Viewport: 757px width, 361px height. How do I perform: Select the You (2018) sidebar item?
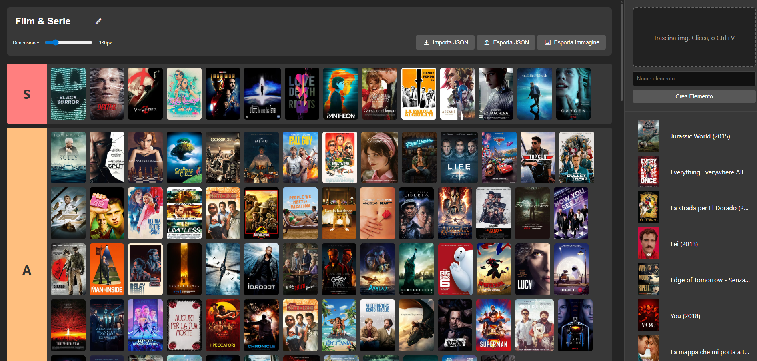coord(694,315)
